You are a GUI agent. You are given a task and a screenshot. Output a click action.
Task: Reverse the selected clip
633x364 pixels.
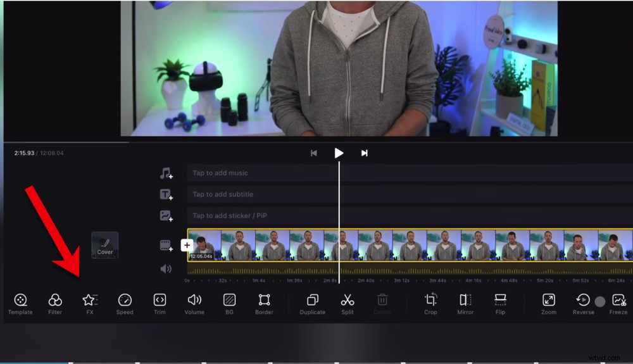[584, 304]
